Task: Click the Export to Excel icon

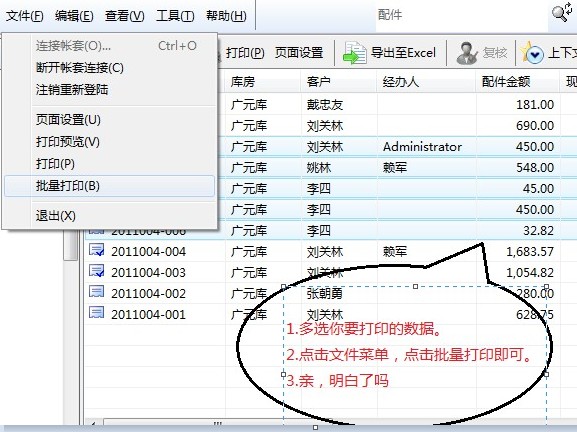Action: click(x=355, y=53)
